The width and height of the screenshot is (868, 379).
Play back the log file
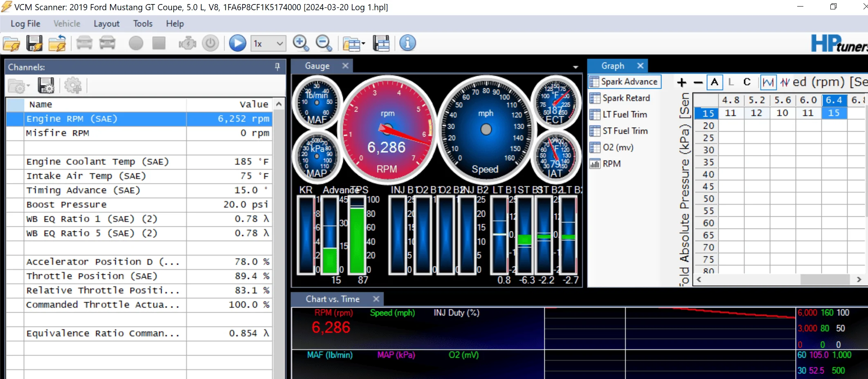tap(237, 43)
